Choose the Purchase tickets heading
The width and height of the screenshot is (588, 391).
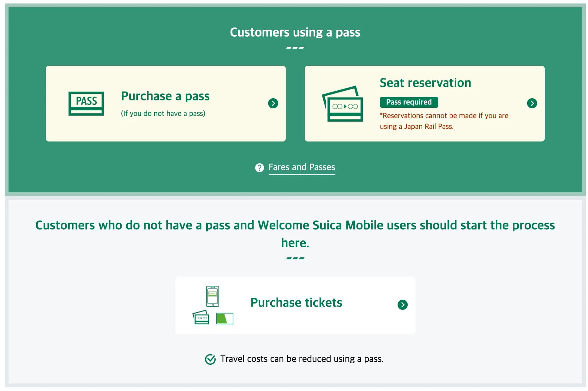[x=296, y=303]
